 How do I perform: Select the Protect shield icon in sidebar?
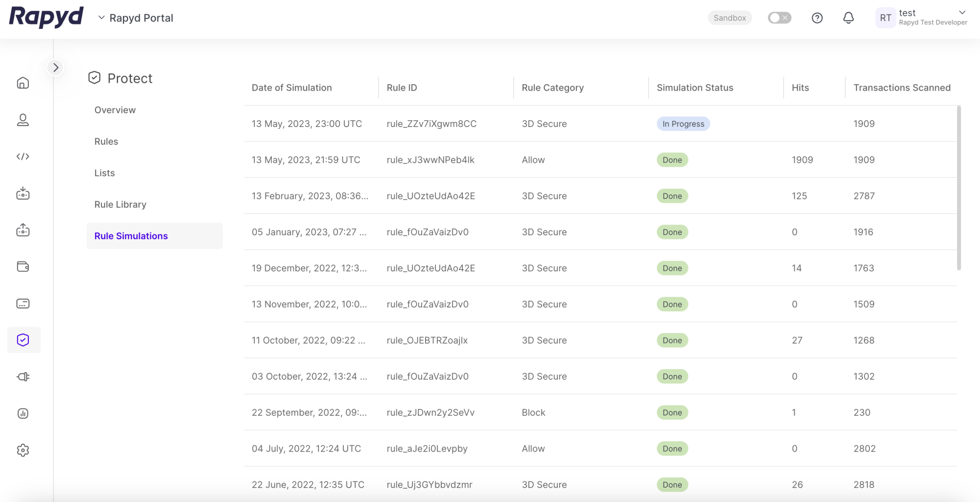[23, 340]
